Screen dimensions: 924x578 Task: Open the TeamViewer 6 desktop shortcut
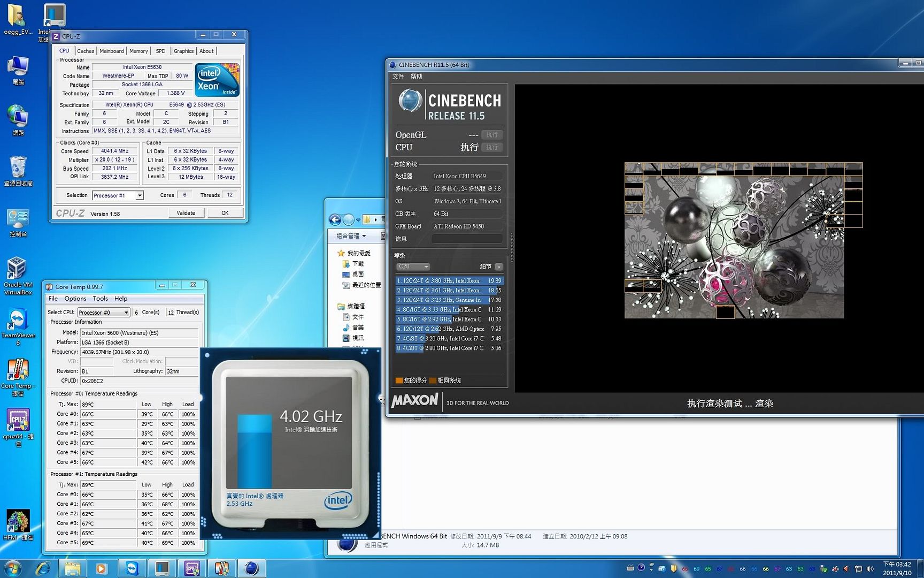[x=18, y=326]
